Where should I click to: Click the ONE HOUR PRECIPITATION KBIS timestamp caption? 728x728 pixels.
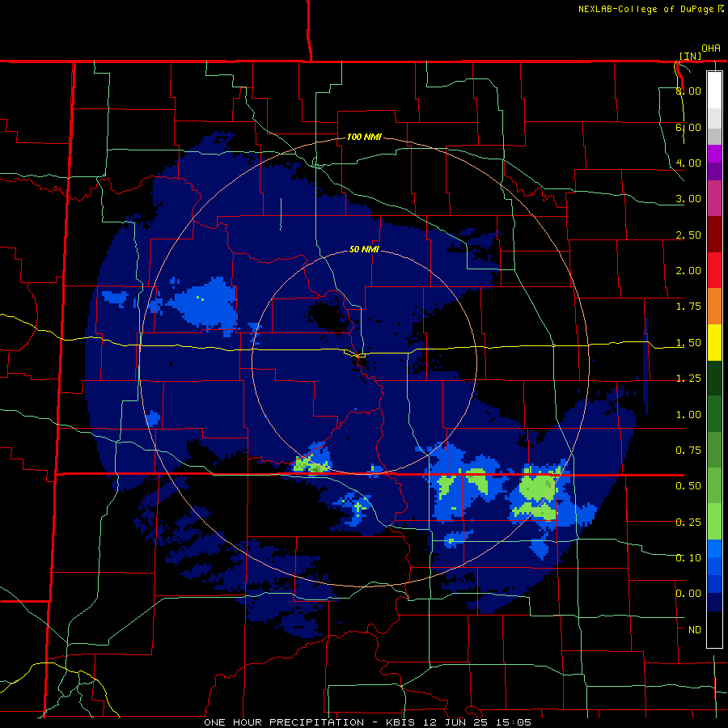[368, 722]
